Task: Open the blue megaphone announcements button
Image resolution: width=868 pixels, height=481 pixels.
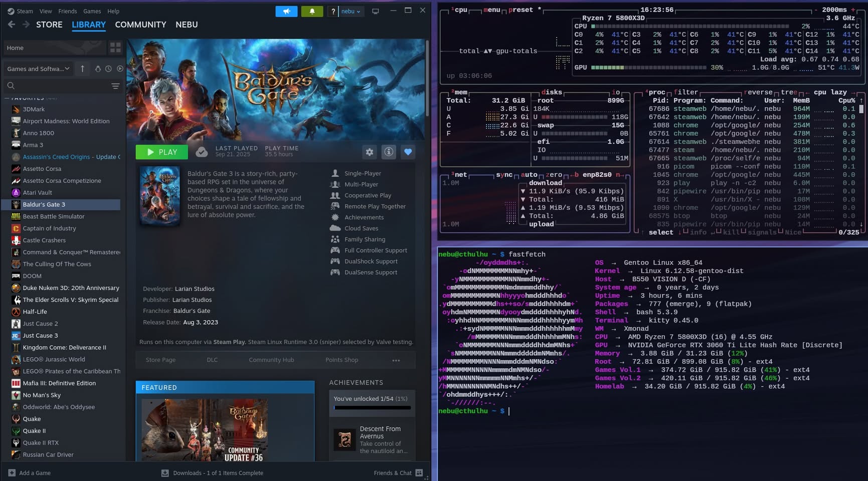Action: 286,11
